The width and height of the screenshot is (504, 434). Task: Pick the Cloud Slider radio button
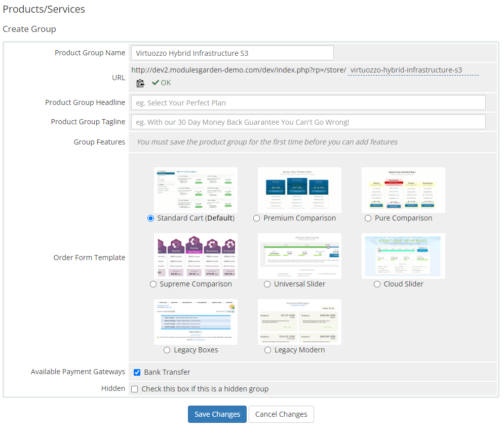click(377, 284)
